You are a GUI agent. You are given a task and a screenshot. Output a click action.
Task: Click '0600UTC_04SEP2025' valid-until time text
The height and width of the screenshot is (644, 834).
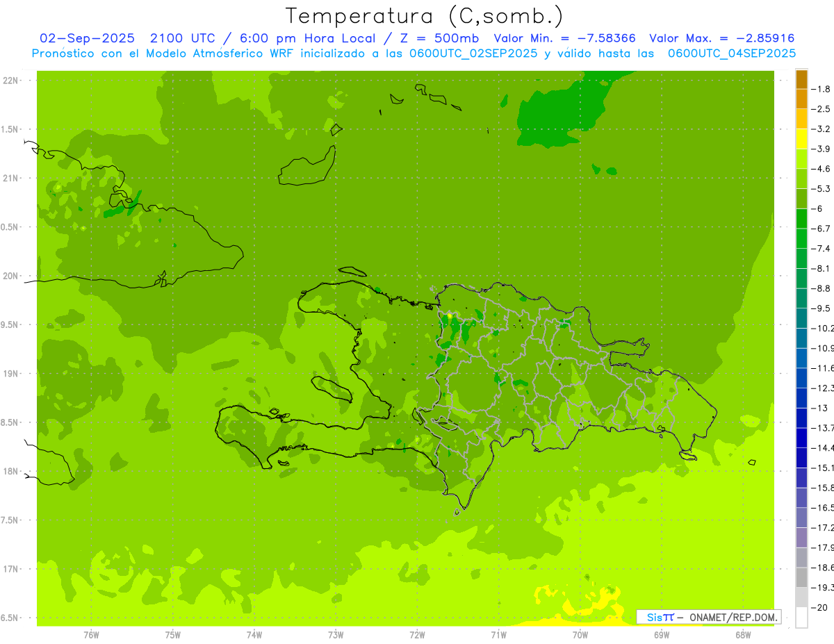[x=731, y=53]
